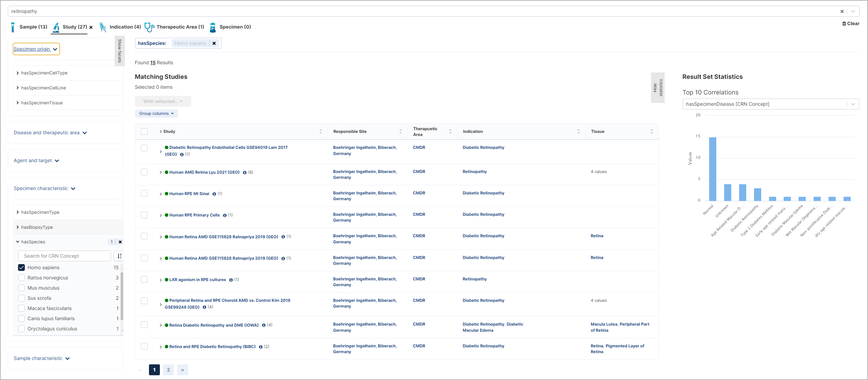Image resolution: width=868 pixels, height=380 pixels.
Task: Open info icon for LXR agonism in RPE cultures
Action: [231, 280]
